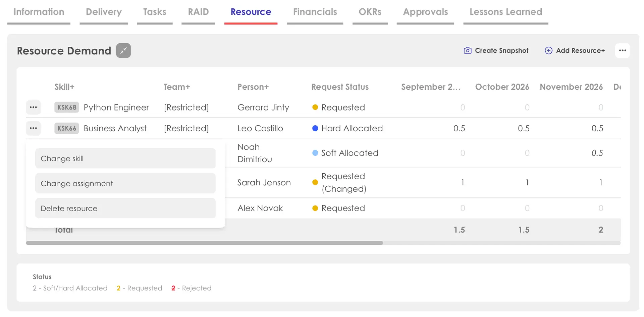Image resolution: width=644 pixels, height=317 pixels.
Task: Click Hard Allocated status text
Action: (x=352, y=128)
